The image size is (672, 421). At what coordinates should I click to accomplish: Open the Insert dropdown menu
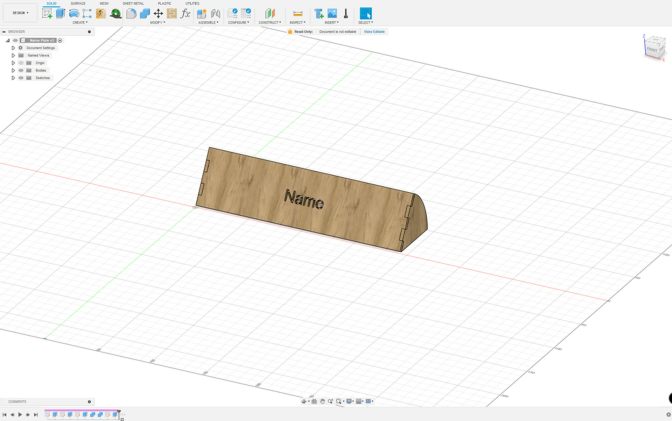[x=331, y=22]
